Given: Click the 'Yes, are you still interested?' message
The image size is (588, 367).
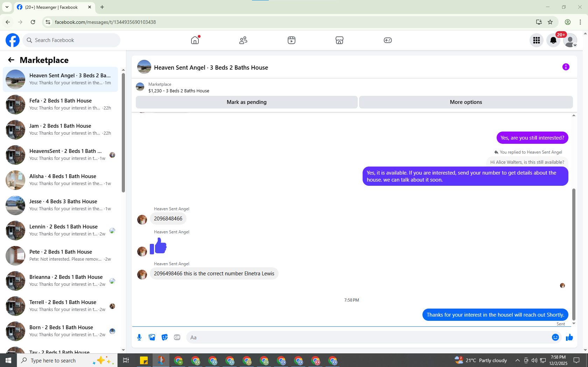Looking at the screenshot, I should [532, 138].
